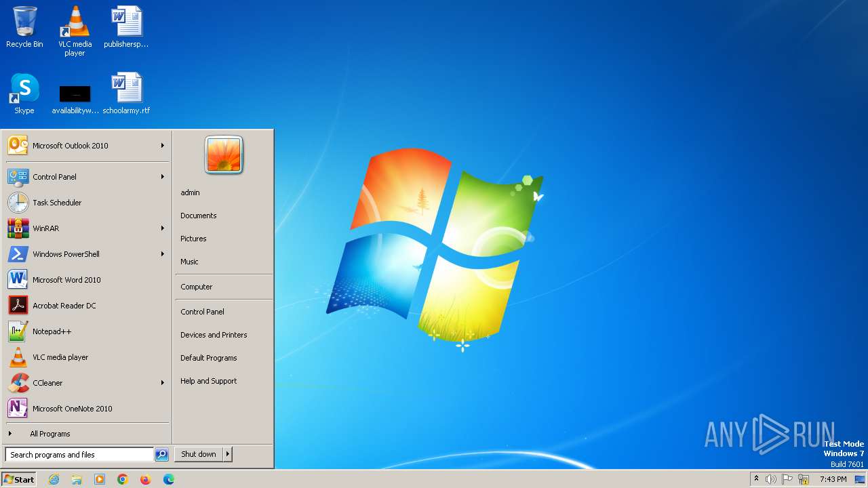The width and height of the screenshot is (868, 488).
Task: Click the Shut down button
Action: pos(199,454)
